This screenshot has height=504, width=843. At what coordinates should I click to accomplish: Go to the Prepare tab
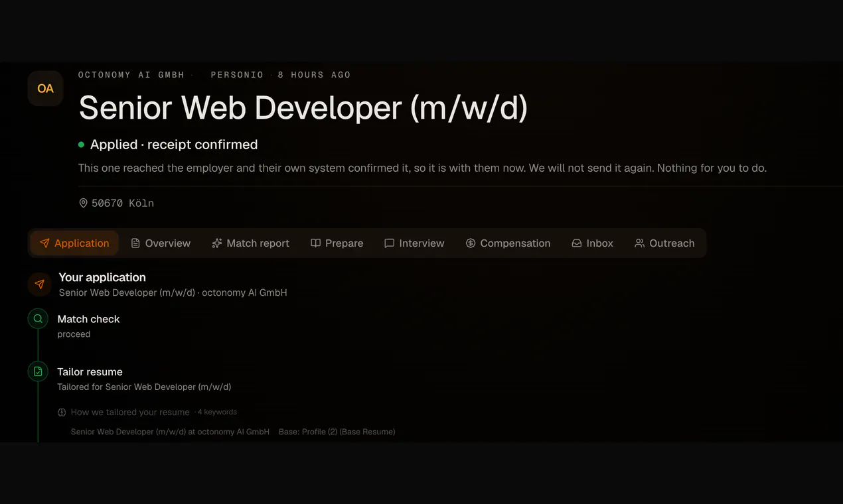pyautogui.click(x=337, y=243)
